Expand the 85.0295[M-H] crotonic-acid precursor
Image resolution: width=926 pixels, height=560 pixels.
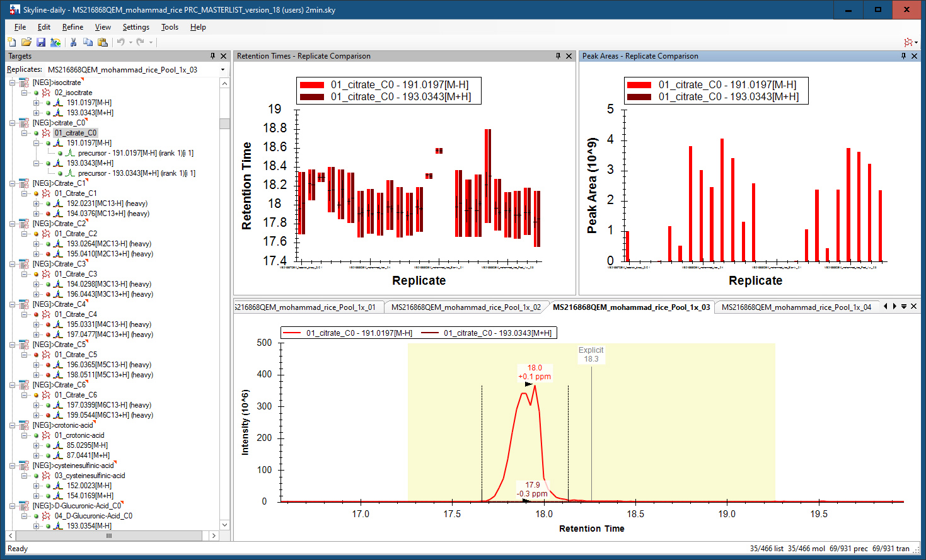pyautogui.click(x=37, y=445)
